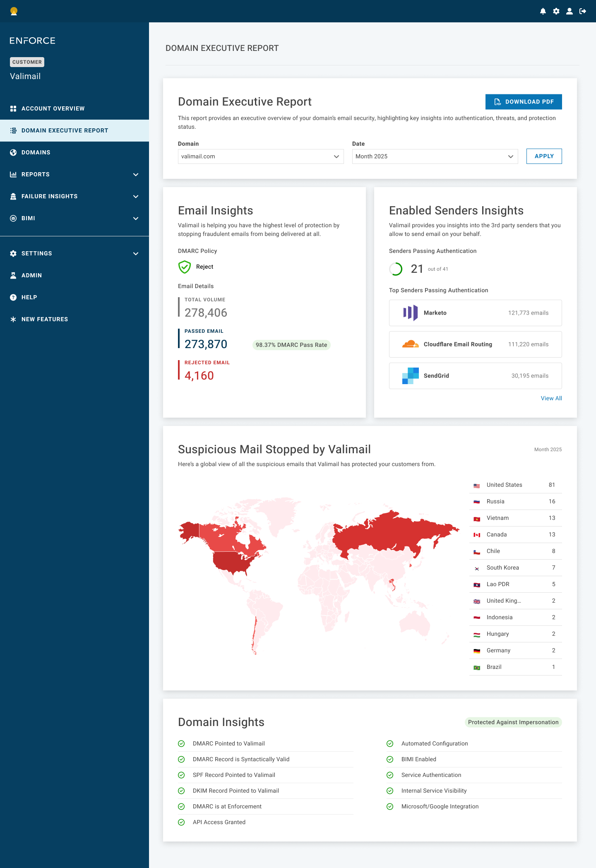596x868 pixels.
Task: Click the Cloudflare Email Routing logo
Action: point(410,344)
